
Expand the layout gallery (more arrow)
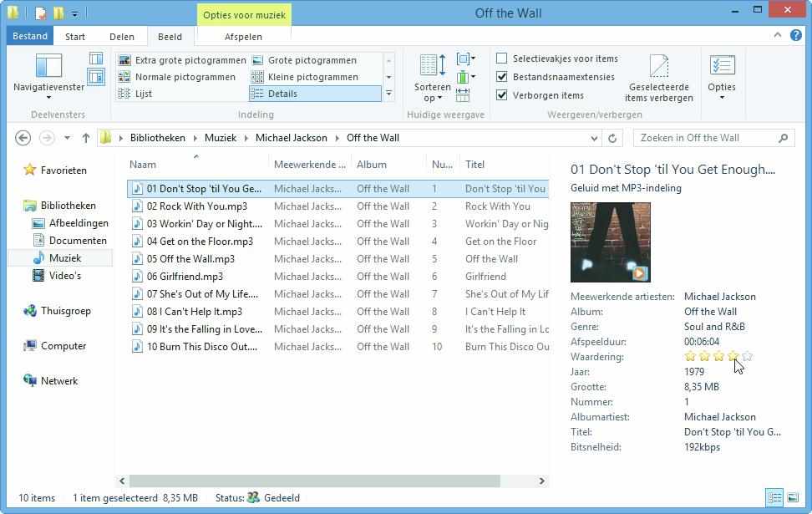(388, 94)
